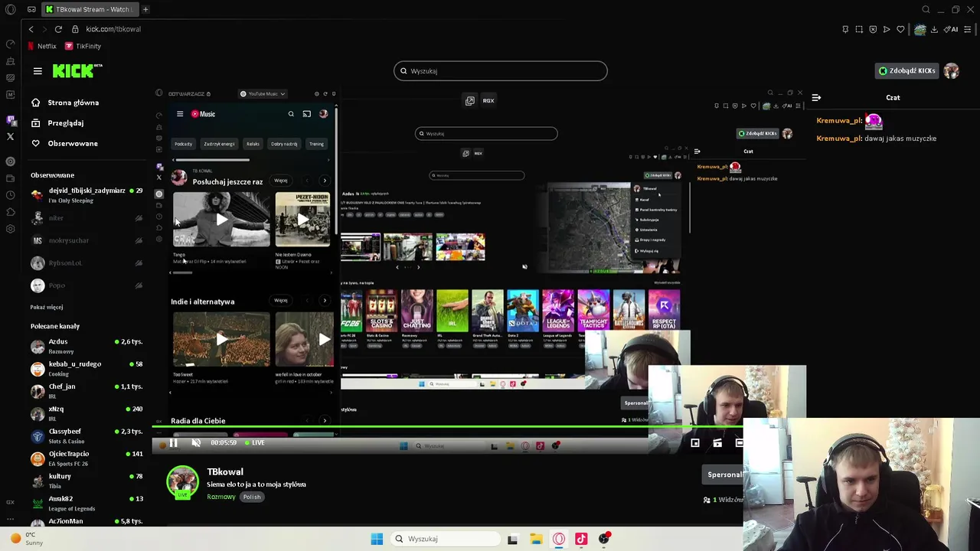The image size is (980, 551).
Task: Mute or unmute the Kick stream player
Action: pyautogui.click(x=196, y=442)
